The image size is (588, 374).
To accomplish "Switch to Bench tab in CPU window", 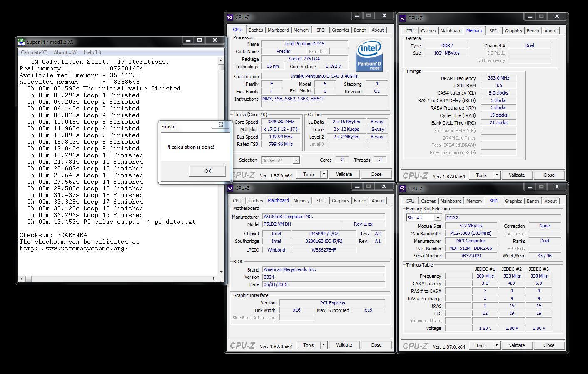I will point(360,30).
